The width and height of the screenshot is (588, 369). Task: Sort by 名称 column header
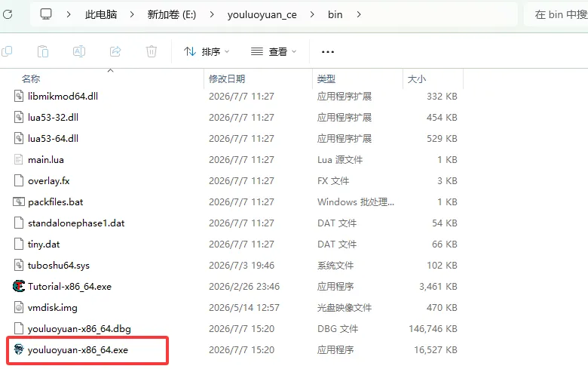(31, 78)
